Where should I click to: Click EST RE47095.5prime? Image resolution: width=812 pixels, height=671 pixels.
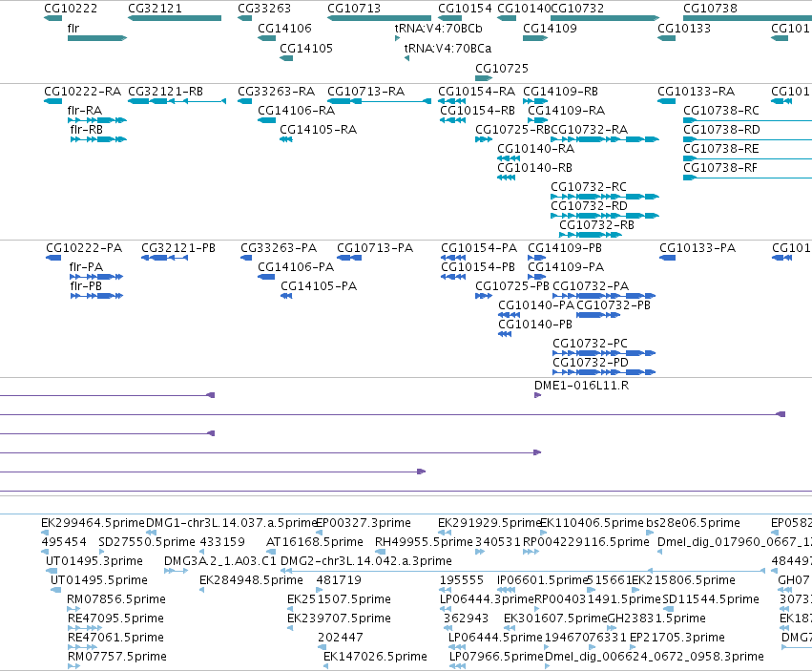(116, 619)
